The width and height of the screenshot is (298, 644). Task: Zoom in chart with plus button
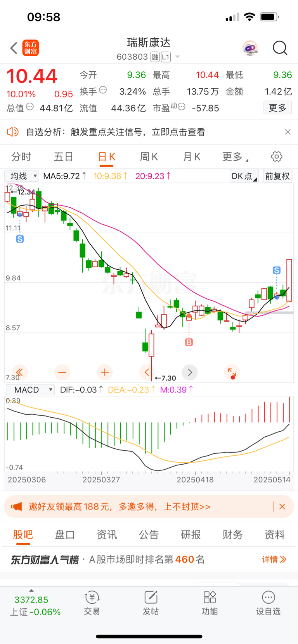click(x=104, y=372)
